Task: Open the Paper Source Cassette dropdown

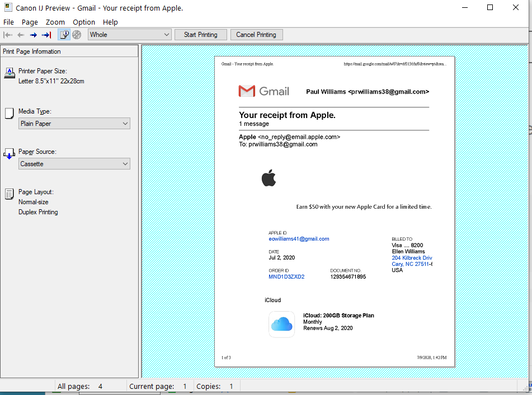Action: [74, 164]
